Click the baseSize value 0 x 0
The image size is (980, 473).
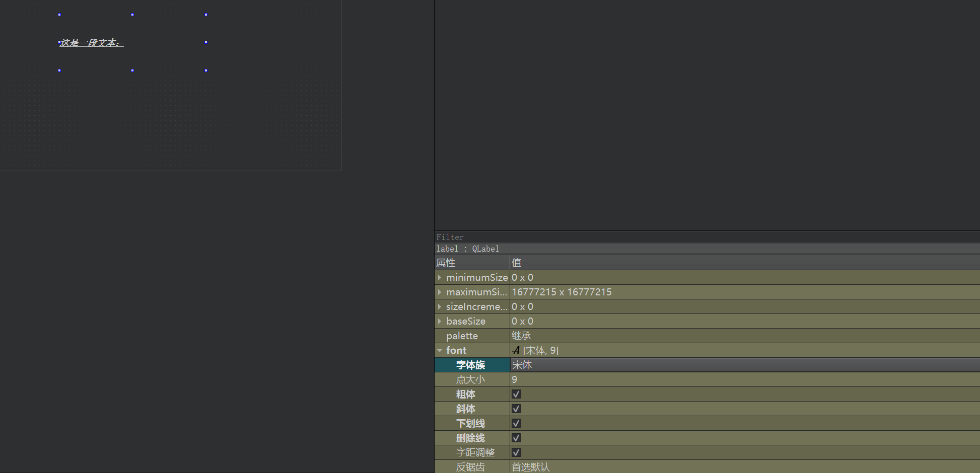[522, 321]
